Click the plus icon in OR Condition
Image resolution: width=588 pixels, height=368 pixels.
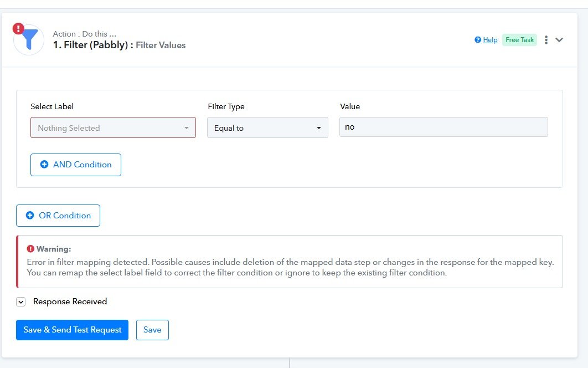(30, 216)
